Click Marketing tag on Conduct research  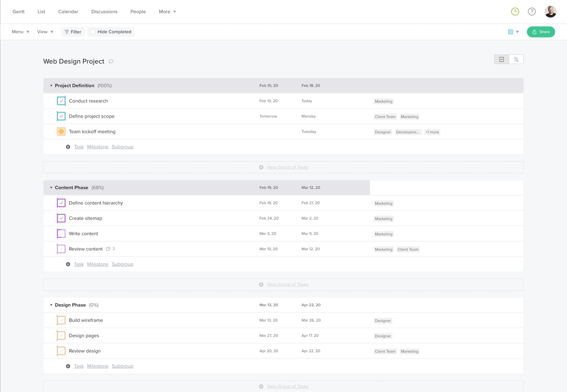point(383,101)
